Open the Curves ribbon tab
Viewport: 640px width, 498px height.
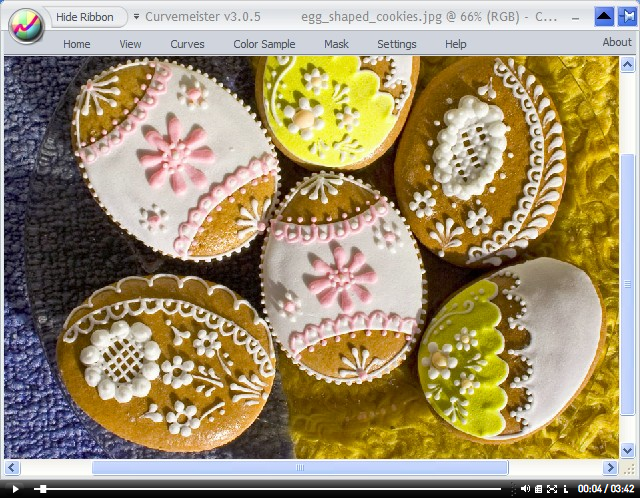click(187, 44)
